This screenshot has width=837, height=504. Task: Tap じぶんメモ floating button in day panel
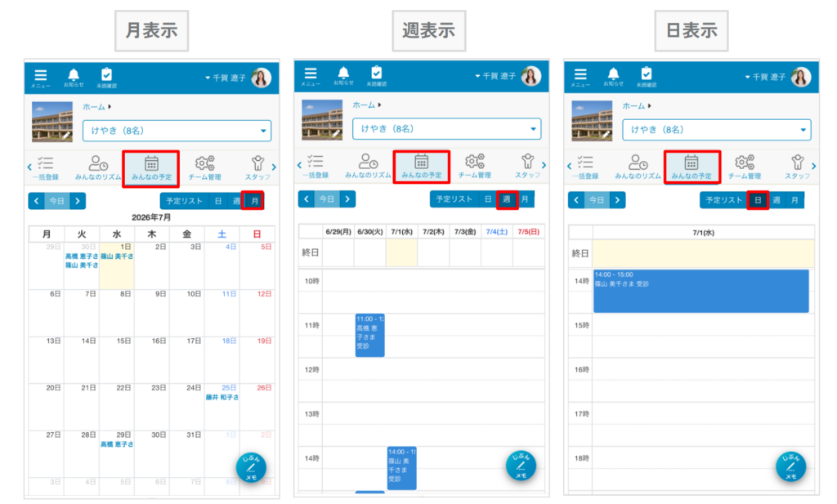[790, 466]
